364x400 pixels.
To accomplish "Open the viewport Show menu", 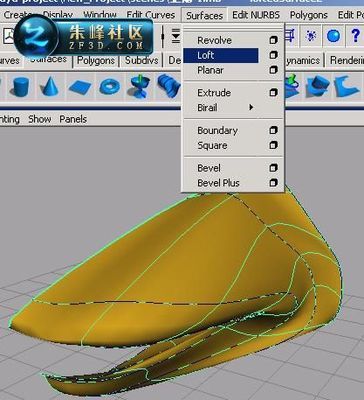I will click(40, 119).
